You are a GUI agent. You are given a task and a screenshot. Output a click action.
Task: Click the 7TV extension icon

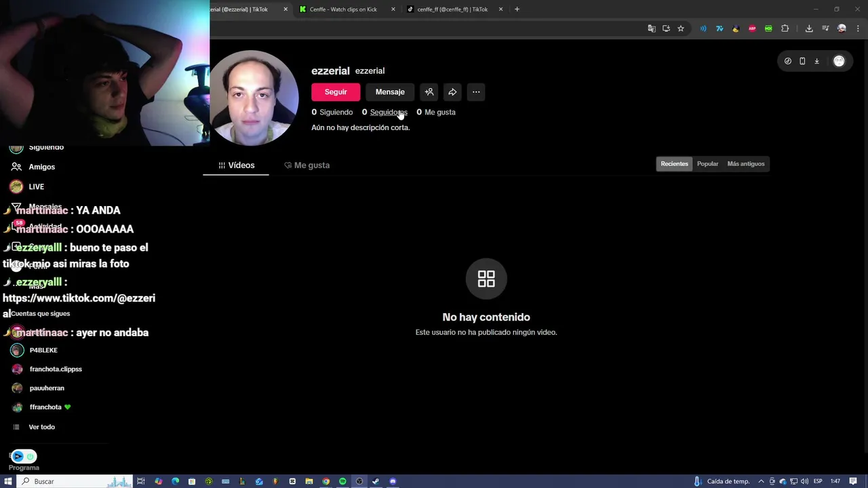click(x=719, y=28)
